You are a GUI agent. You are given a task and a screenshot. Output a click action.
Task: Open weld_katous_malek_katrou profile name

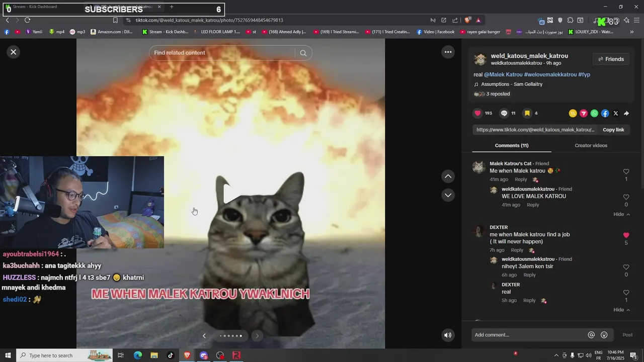(x=529, y=56)
